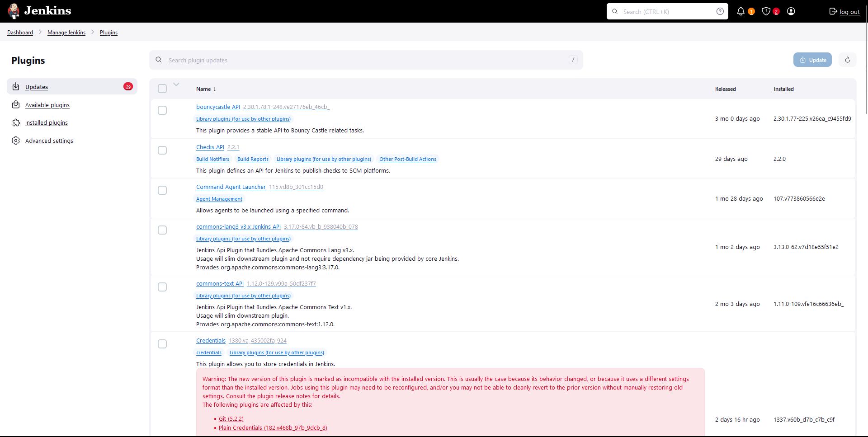The height and width of the screenshot is (437, 868).
Task: Click the Search plugin updates field
Action: tap(366, 60)
